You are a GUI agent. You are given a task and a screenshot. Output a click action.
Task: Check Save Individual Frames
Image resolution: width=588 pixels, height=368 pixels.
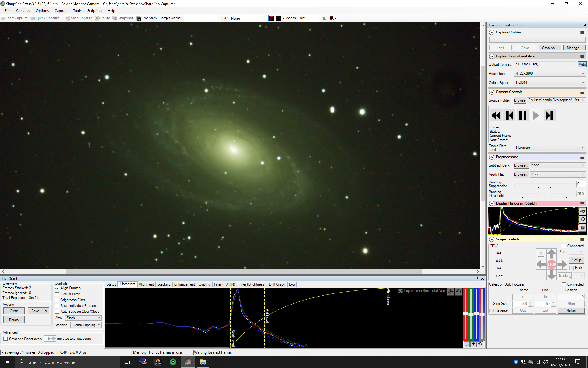coord(57,306)
